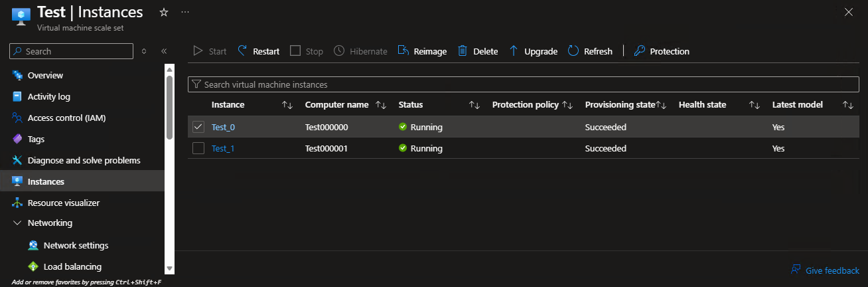Viewport: 868px width, 287px height.
Task: Click the Reimage toolbar button
Action: tap(422, 51)
